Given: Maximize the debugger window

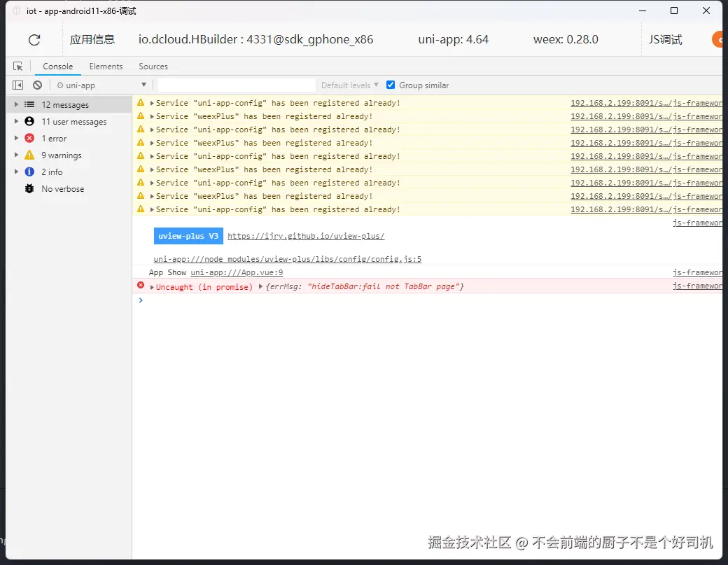Looking at the screenshot, I should (x=674, y=11).
